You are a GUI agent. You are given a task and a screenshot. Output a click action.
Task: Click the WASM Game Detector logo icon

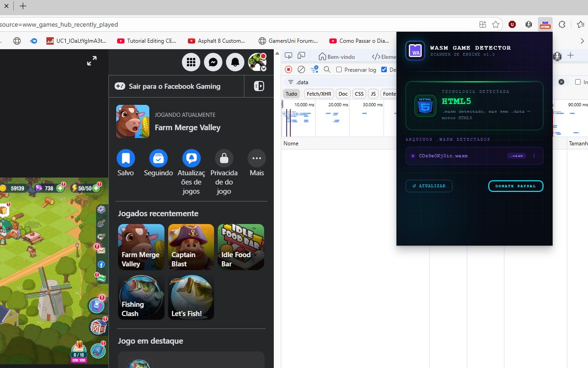click(415, 51)
